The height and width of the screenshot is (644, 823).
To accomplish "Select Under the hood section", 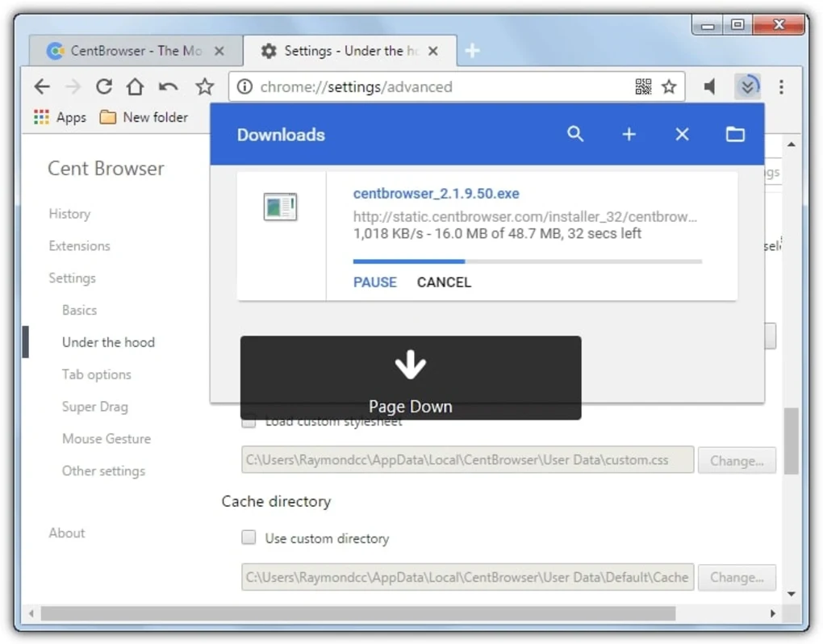I will click(x=109, y=342).
